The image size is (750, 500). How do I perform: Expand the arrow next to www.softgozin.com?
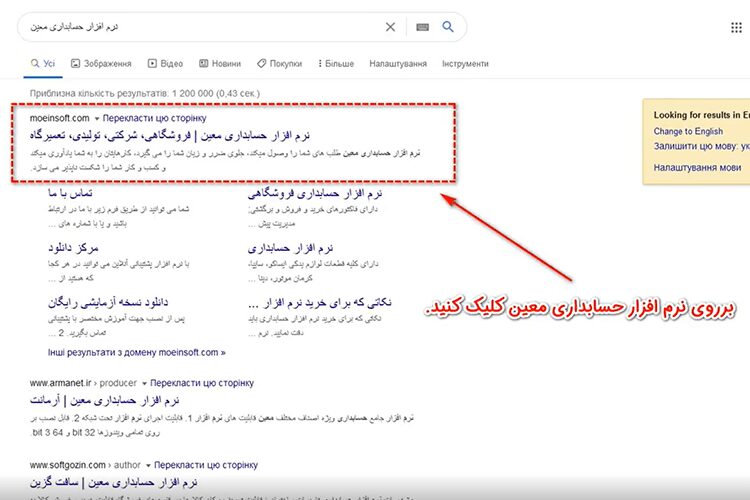[148, 466]
